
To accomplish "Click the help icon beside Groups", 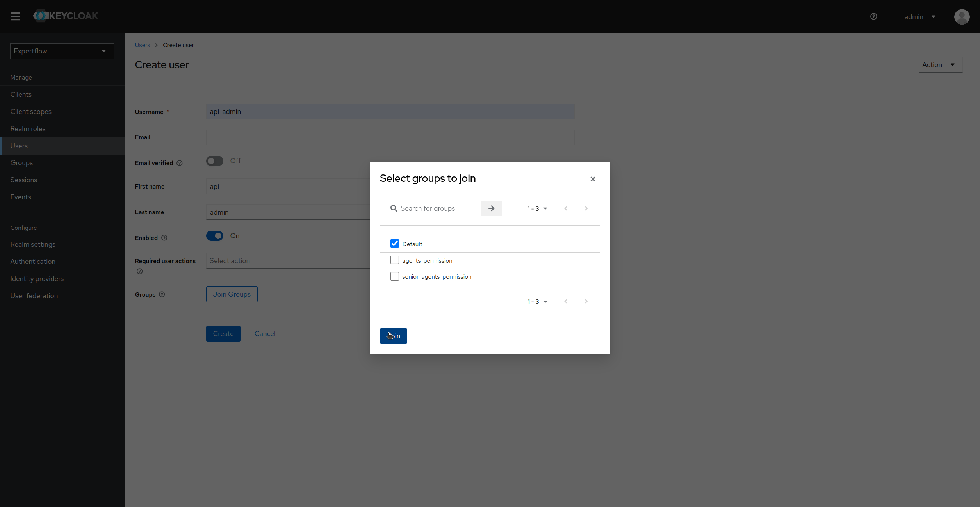I will (x=162, y=294).
